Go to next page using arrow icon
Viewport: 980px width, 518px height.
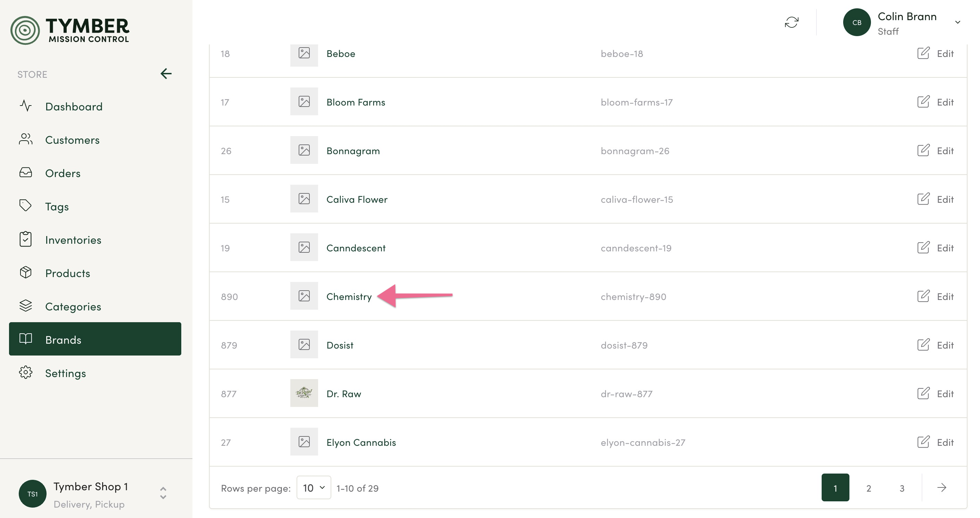(x=941, y=487)
